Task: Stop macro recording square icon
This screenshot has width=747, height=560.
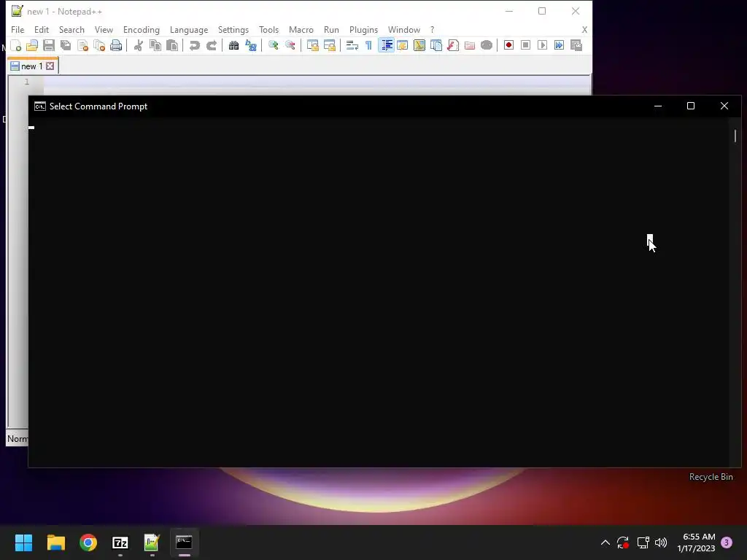Action: point(525,45)
